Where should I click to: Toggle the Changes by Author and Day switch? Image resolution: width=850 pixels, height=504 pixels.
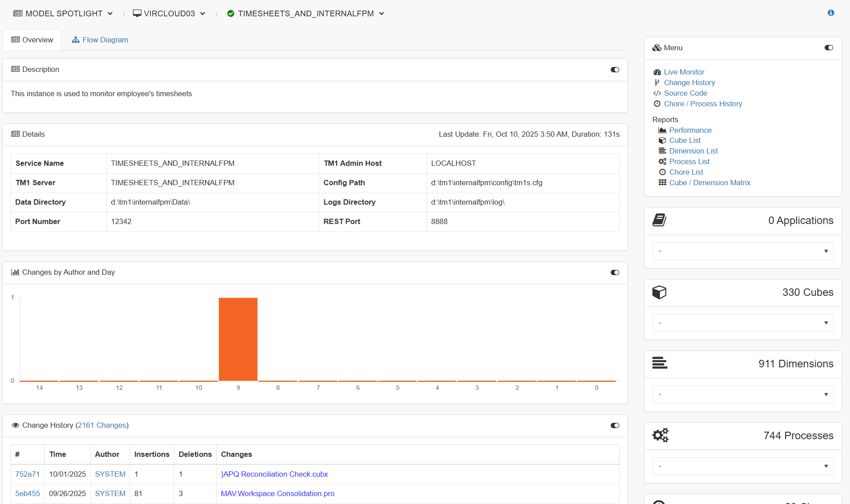click(614, 273)
